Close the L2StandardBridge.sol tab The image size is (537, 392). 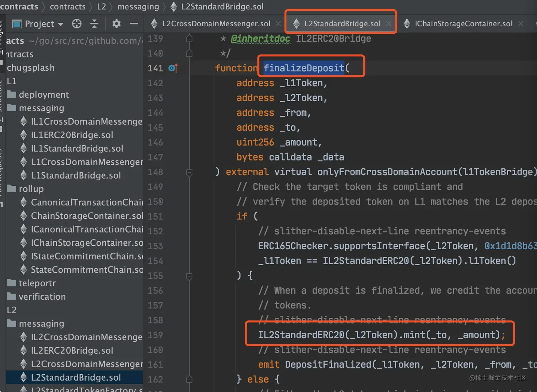pyautogui.click(x=389, y=24)
